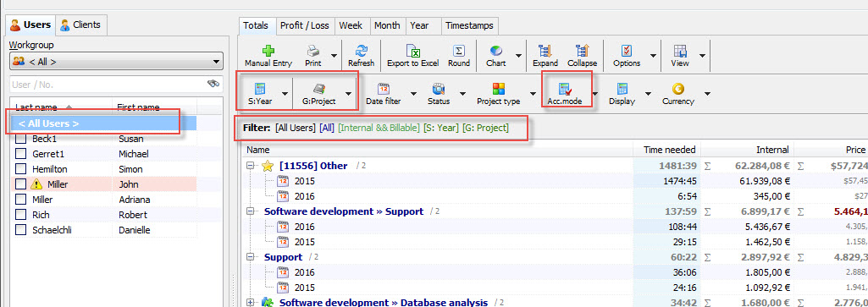
Task: Click the Currency toolbar button
Action: 678,93
